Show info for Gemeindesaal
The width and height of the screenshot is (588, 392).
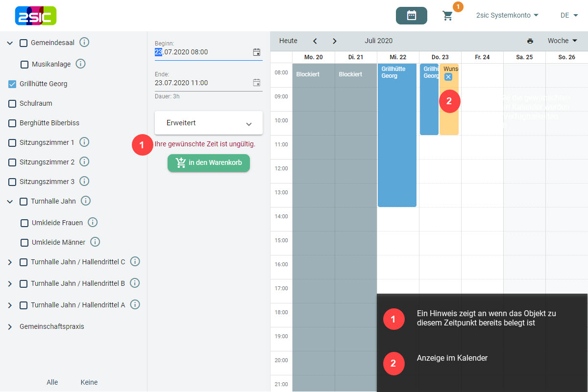tap(84, 43)
